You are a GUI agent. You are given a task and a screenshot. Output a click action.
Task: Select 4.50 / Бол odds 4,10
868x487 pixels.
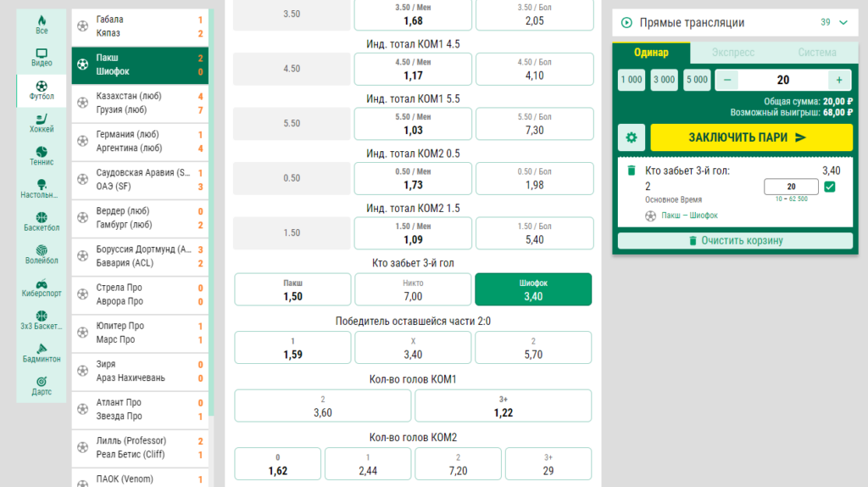(x=534, y=69)
